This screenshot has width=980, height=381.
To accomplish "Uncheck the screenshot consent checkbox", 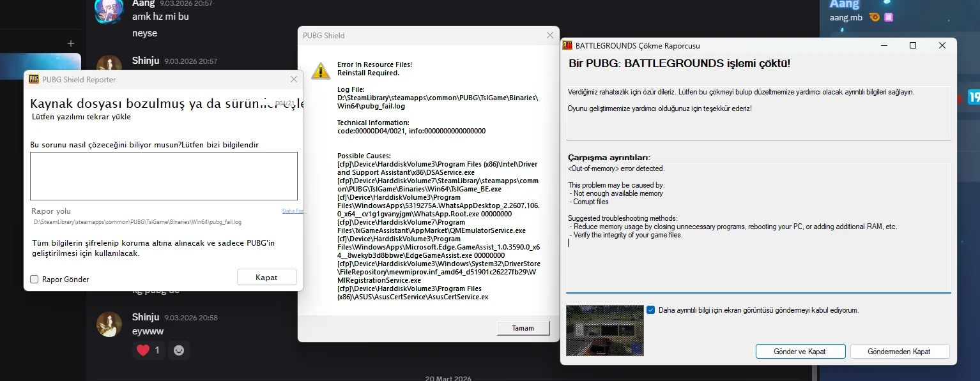I will pyautogui.click(x=650, y=310).
